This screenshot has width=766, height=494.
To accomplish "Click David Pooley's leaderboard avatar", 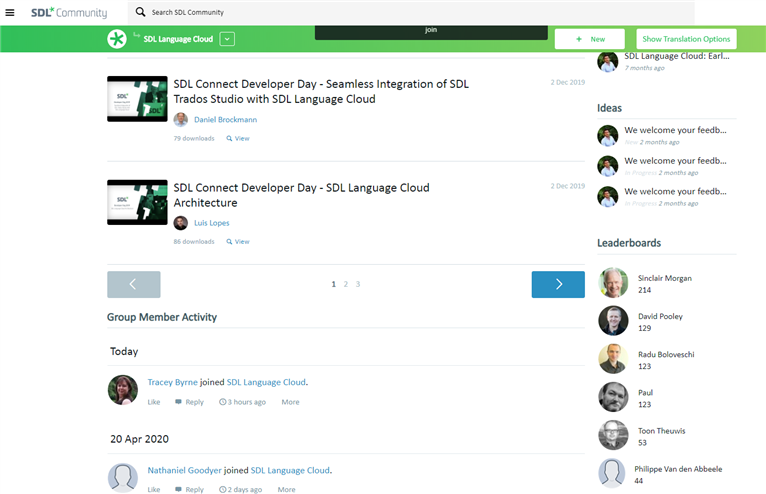I will 613,321.
